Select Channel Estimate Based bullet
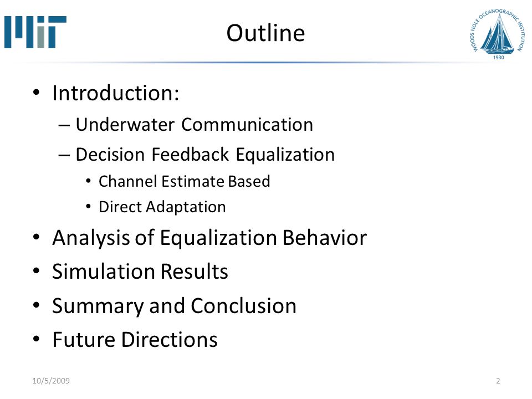The image size is (532, 399). coord(184,181)
